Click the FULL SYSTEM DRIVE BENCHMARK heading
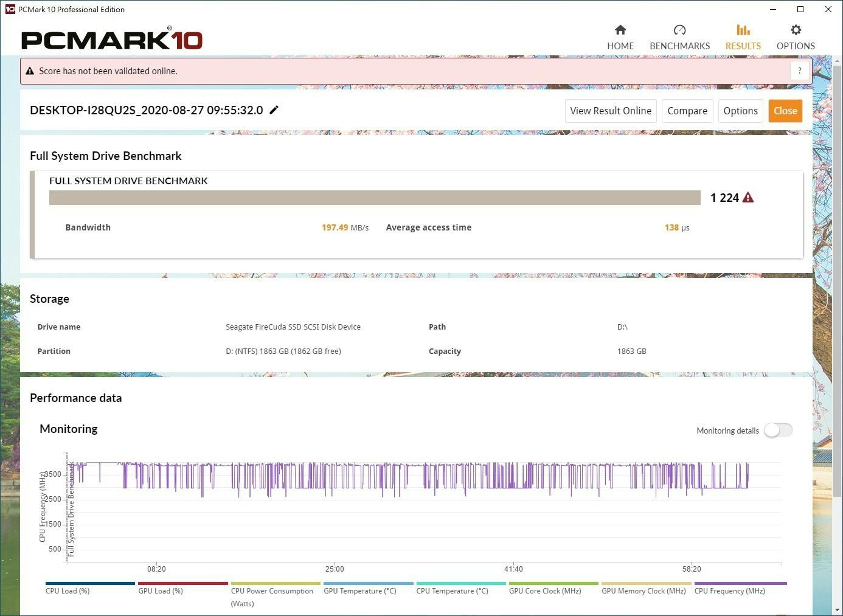 128,181
